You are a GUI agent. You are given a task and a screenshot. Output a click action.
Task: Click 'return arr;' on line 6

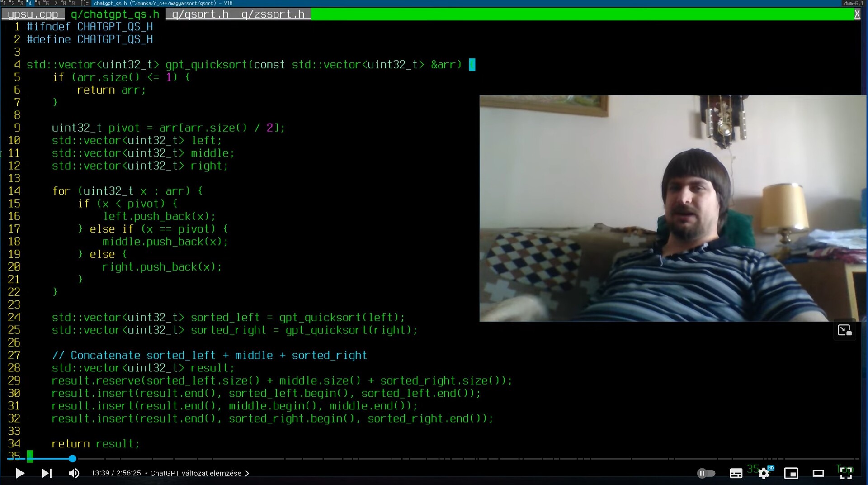pos(111,90)
